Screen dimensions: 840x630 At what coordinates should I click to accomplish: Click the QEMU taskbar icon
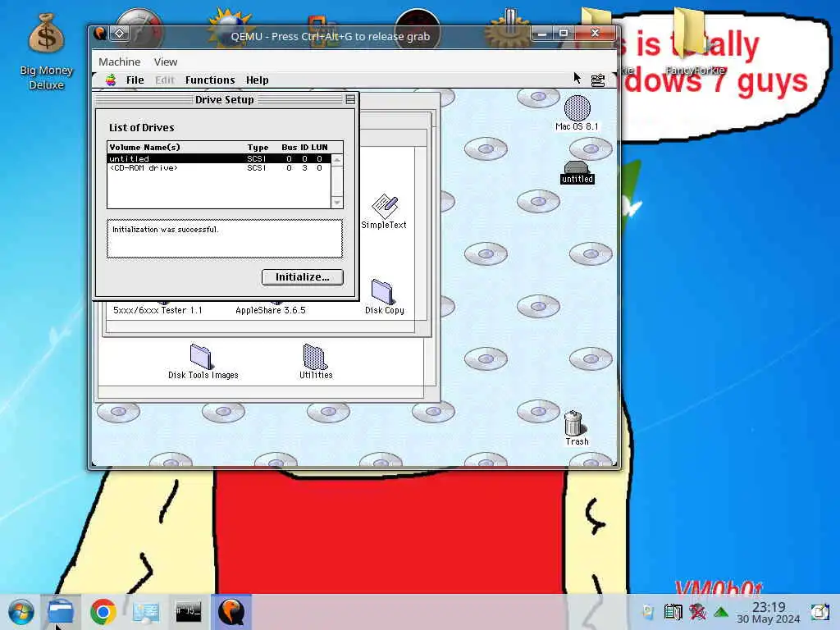tap(231, 612)
